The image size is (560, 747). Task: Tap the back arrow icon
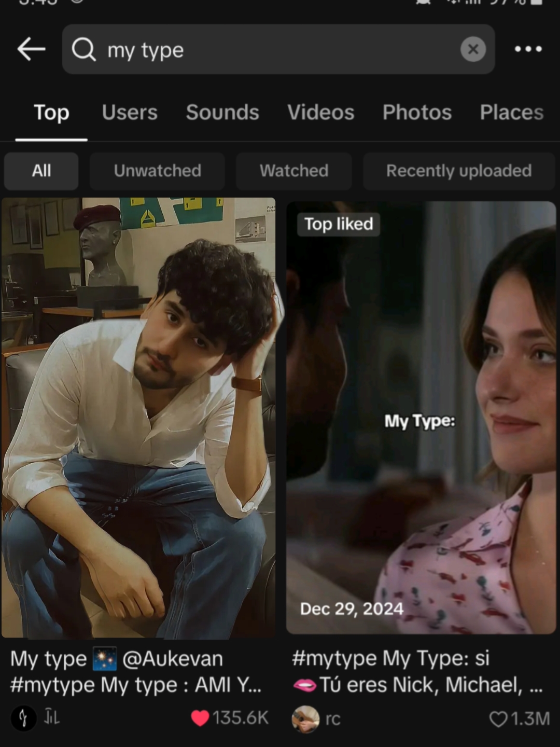(x=31, y=50)
